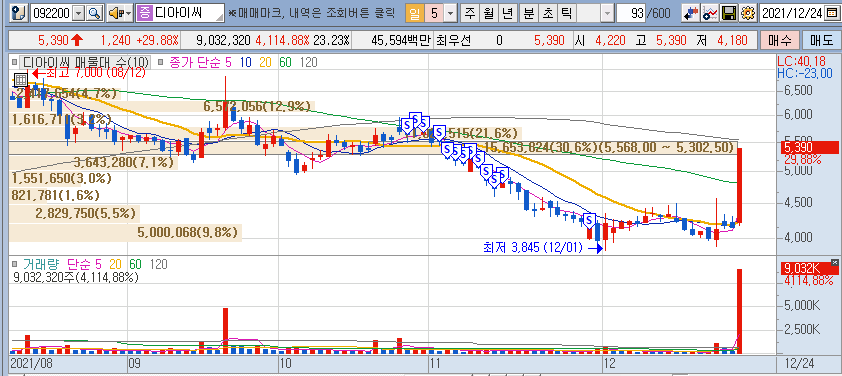842x376 pixels.
Task: Click the 2021/12/24 date field
Action: point(792,13)
